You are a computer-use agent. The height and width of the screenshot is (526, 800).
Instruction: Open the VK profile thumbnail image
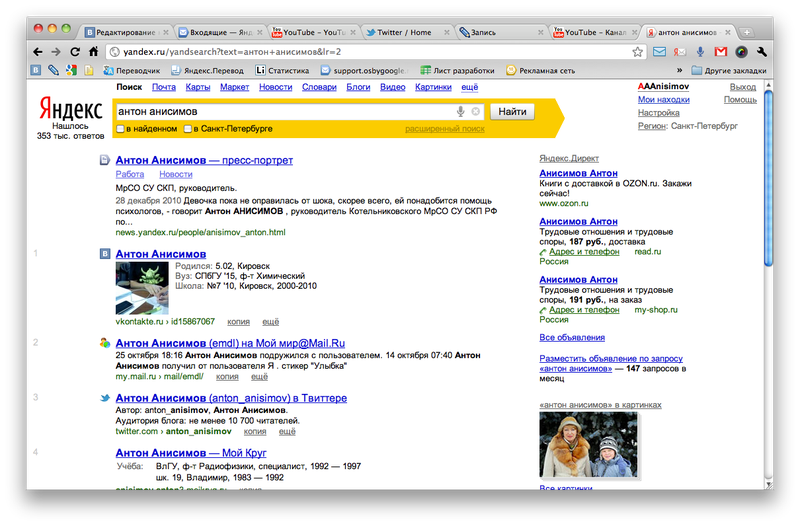point(142,288)
